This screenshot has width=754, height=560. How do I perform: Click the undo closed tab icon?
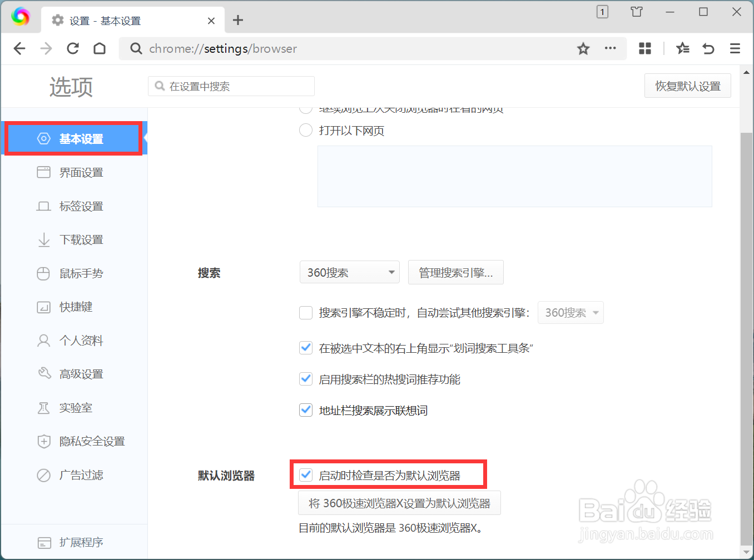[708, 49]
